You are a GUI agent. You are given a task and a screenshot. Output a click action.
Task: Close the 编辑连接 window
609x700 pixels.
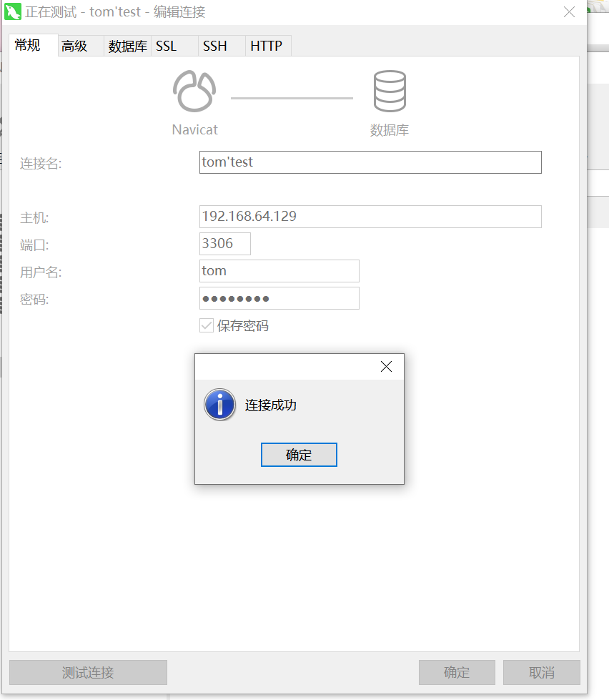click(x=569, y=12)
